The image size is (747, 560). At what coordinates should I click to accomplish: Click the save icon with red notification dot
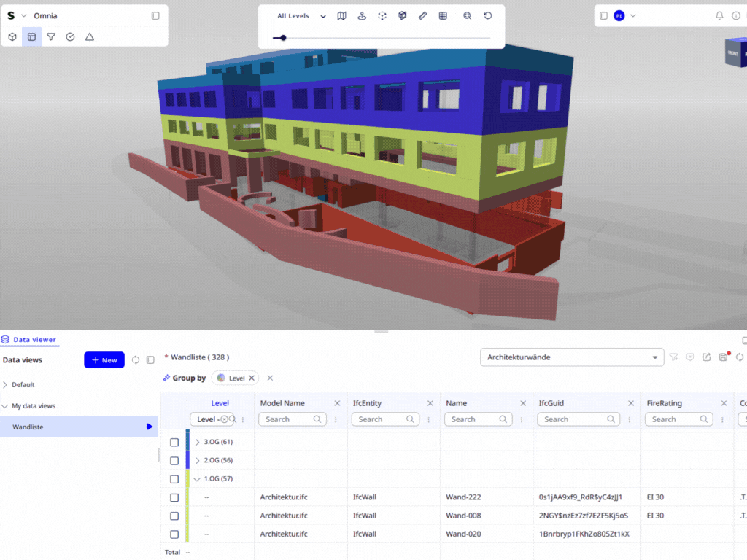tap(721, 357)
